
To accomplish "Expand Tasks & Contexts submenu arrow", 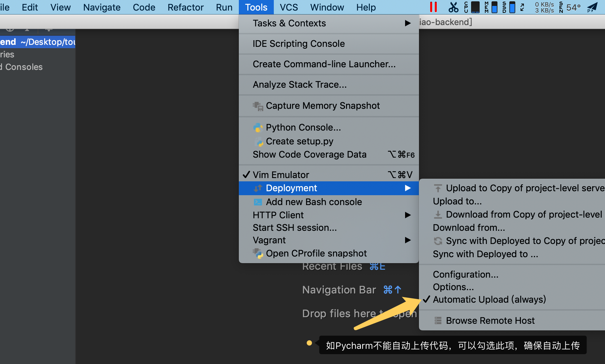I will pyautogui.click(x=408, y=23).
